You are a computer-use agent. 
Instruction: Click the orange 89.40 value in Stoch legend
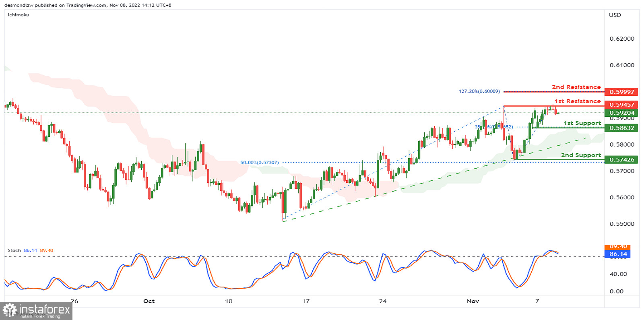tap(47, 250)
